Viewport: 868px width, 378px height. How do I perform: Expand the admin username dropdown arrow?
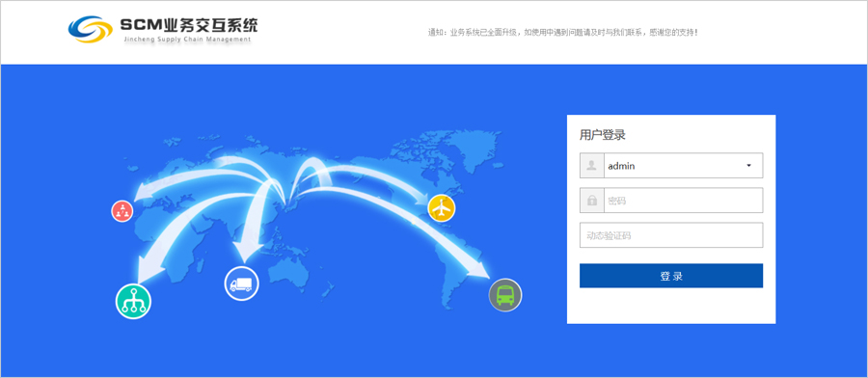click(749, 166)
